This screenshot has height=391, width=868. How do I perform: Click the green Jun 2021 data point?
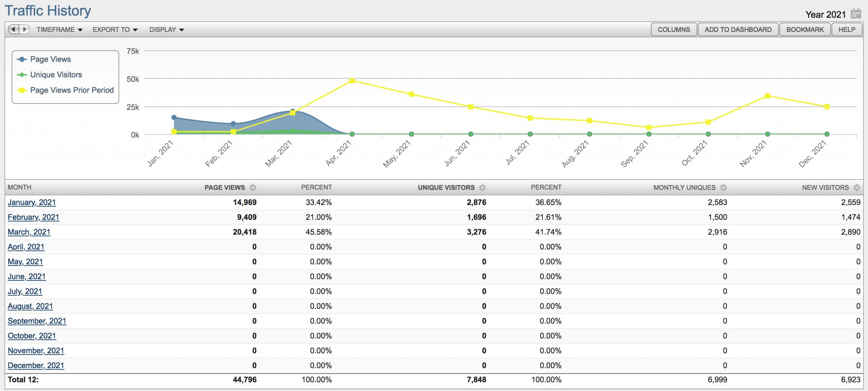(471, 134)
